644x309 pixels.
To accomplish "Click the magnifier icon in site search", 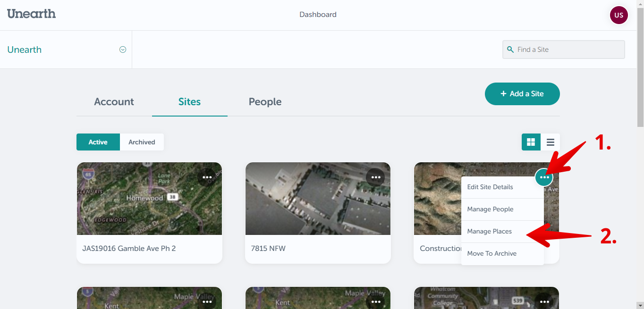I will 510,50.
